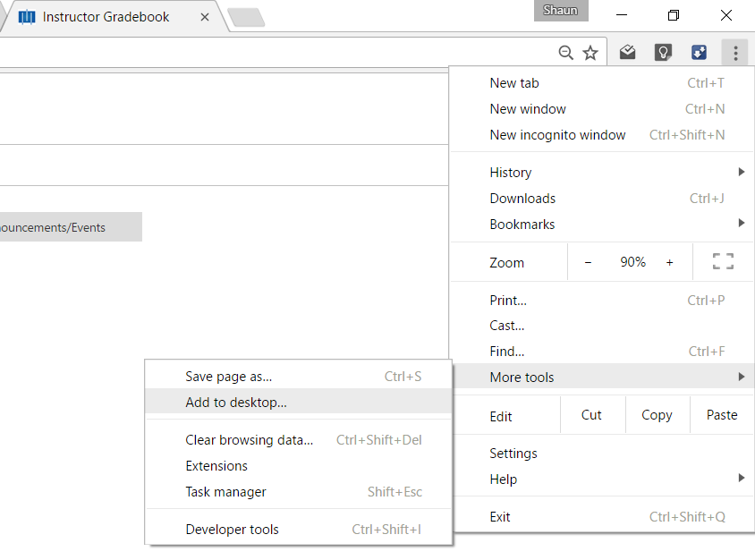The image size is (755, 560).
Task: Open Downloads from the menu
Action: 602,199
